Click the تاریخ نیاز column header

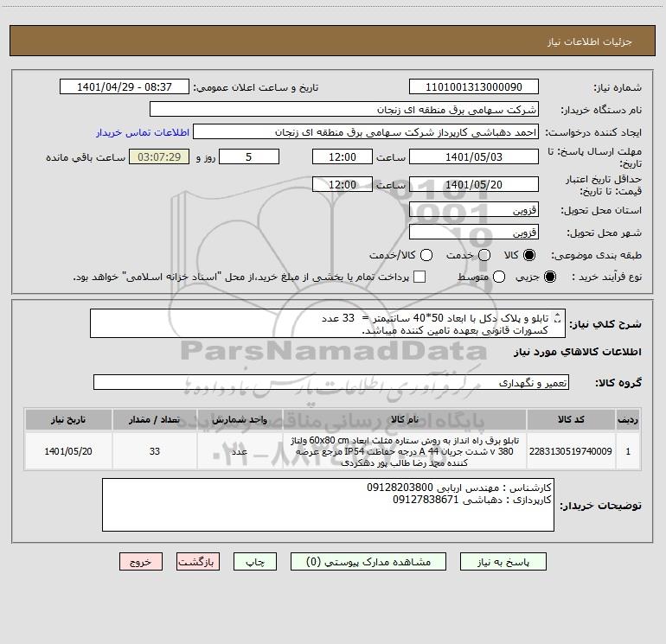click(68, 420)
